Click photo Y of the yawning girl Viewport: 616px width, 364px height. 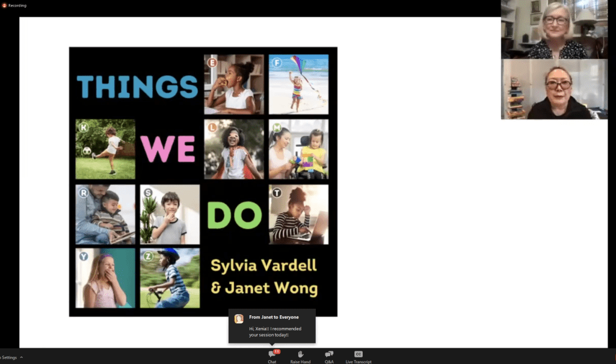[x=105, y=278]
